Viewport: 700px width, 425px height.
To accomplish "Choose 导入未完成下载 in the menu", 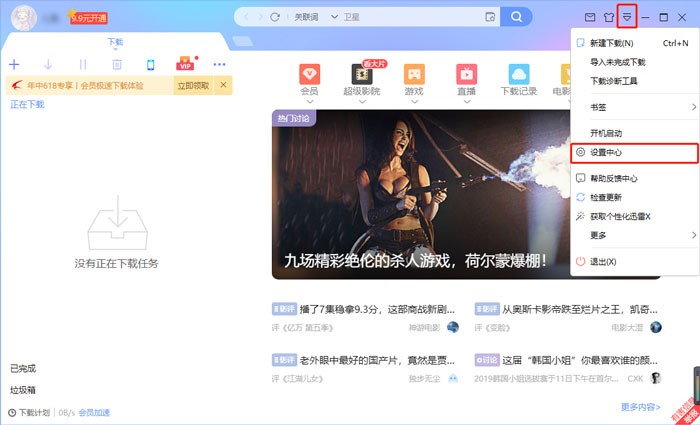I will 634,62.
